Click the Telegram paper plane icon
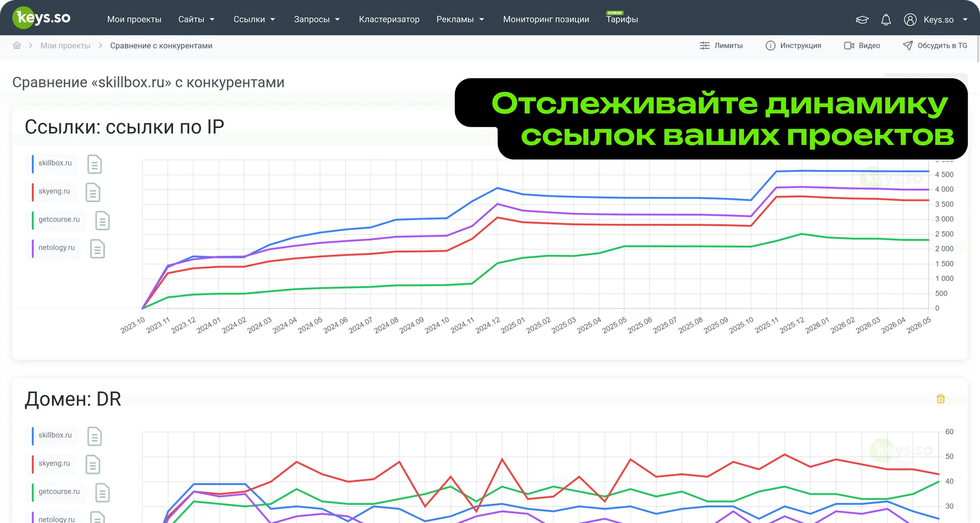The image size is (980, 523). 907,46
